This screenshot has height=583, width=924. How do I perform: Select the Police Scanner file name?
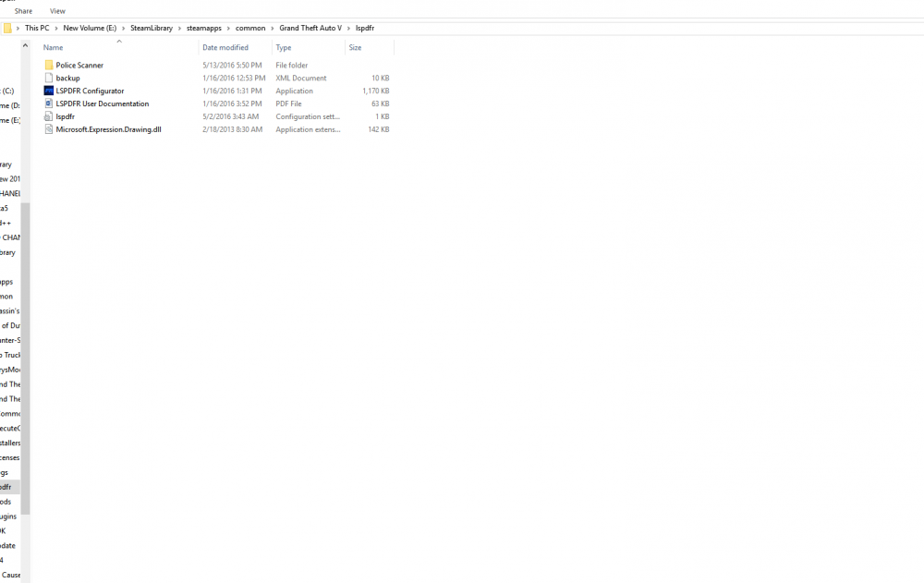click(79, 66)
